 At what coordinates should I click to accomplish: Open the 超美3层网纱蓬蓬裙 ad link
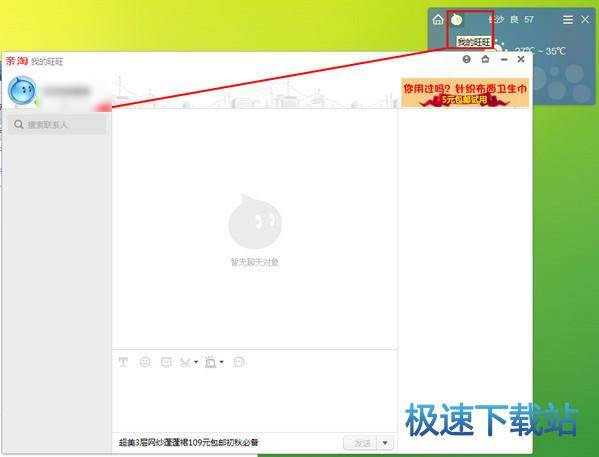189,442
